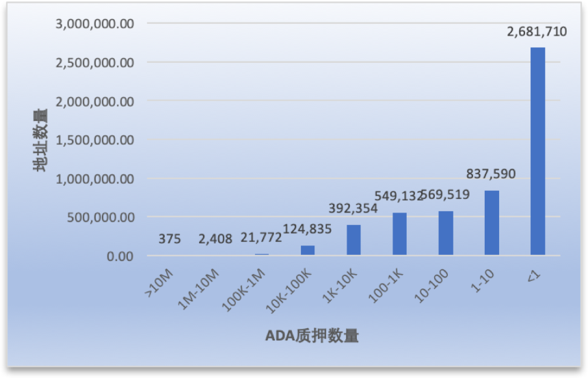Click the 1,500,000.00 axis value

95,140
